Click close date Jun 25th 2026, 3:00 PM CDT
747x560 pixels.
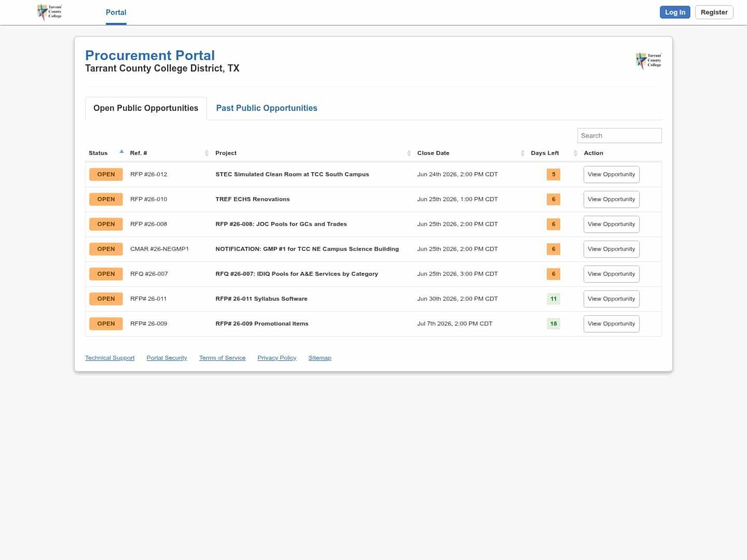(458, 274)
